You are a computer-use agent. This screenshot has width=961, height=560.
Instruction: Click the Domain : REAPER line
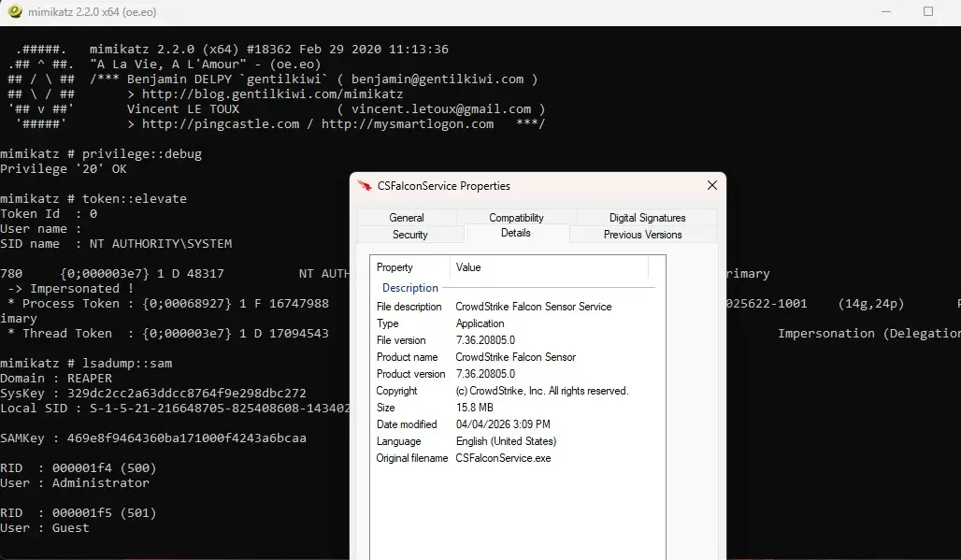point(56,378)
